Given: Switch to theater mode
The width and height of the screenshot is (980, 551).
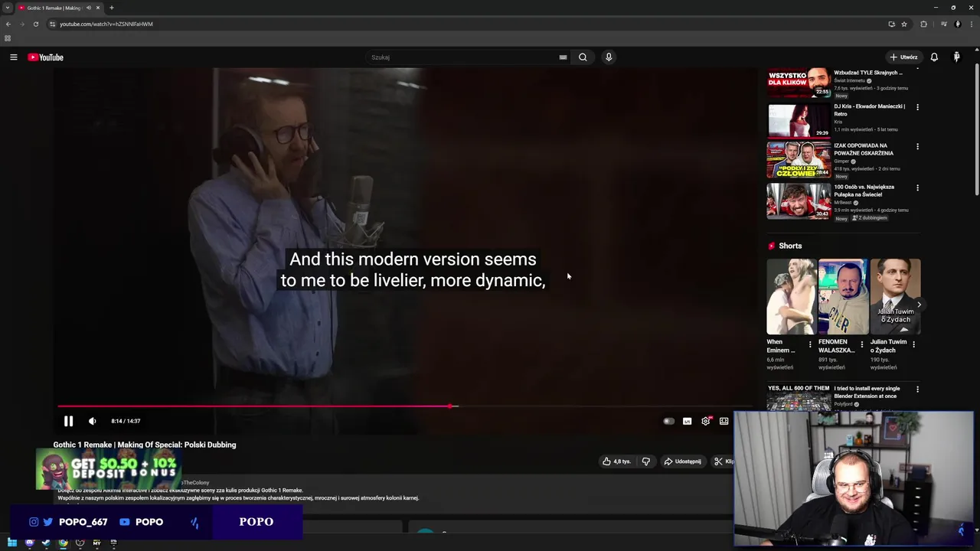Looking at the screenshot, I should [x=724, y=421].
